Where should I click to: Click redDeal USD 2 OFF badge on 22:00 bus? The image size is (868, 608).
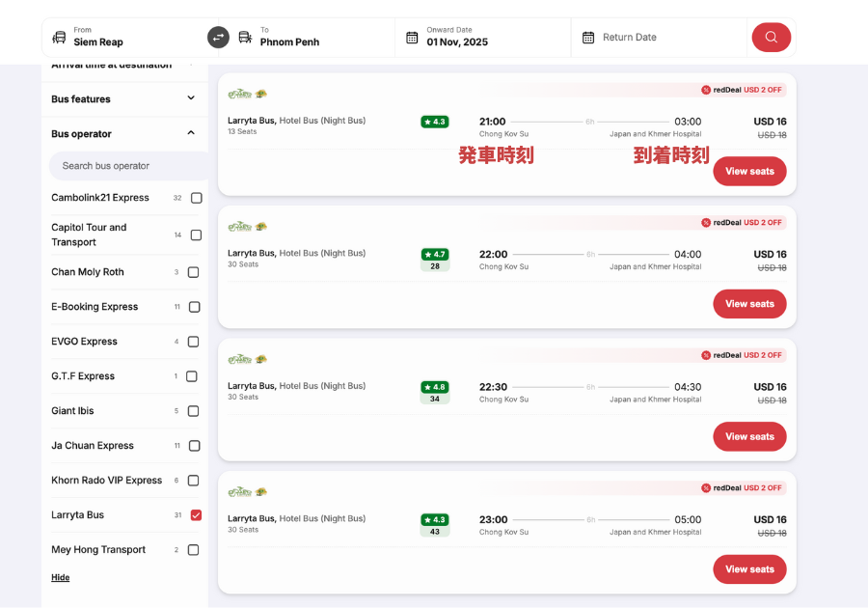point(742,223)
